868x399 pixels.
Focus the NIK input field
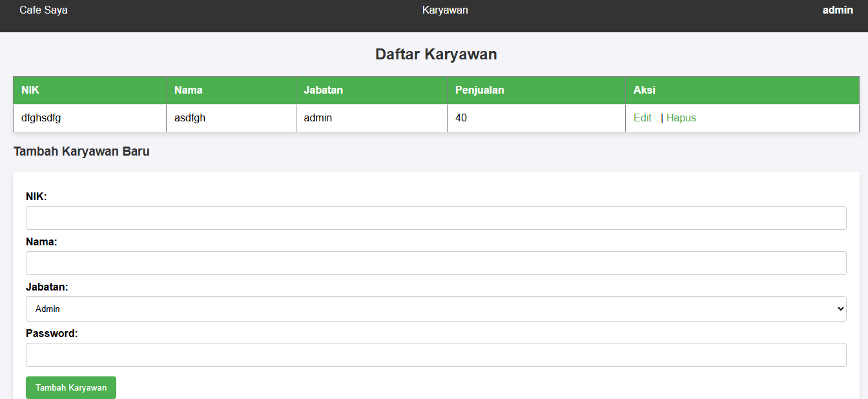[436, 218]
